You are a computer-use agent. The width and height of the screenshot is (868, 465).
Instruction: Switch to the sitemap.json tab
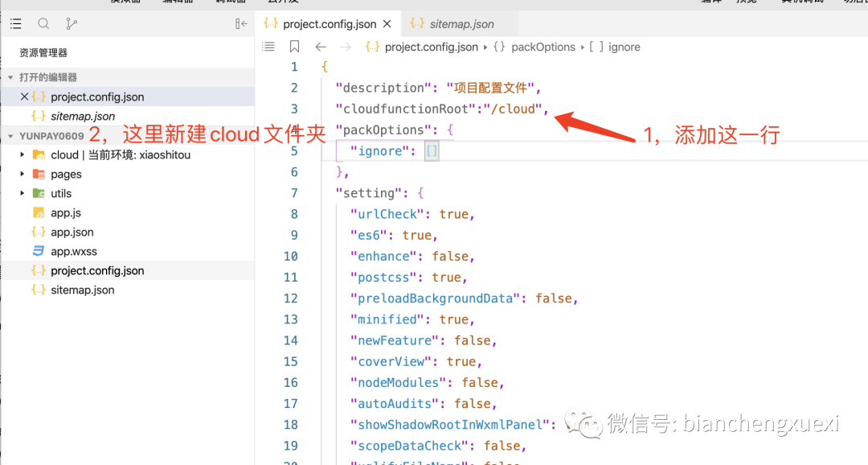click(461, 24)
